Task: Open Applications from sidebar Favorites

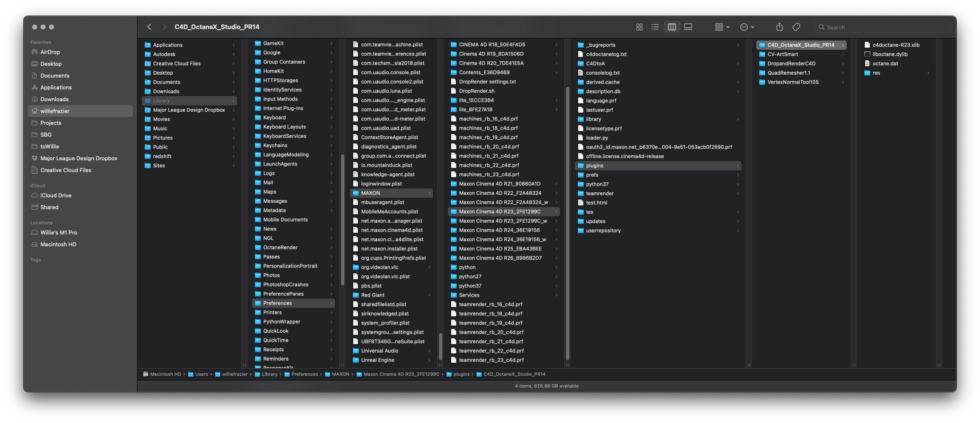Action: pyautogui.click(x=80, y=87)
